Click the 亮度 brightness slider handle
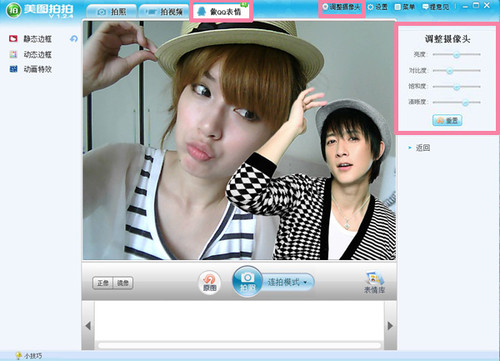 pyautogui.click(x=457, y=55)
